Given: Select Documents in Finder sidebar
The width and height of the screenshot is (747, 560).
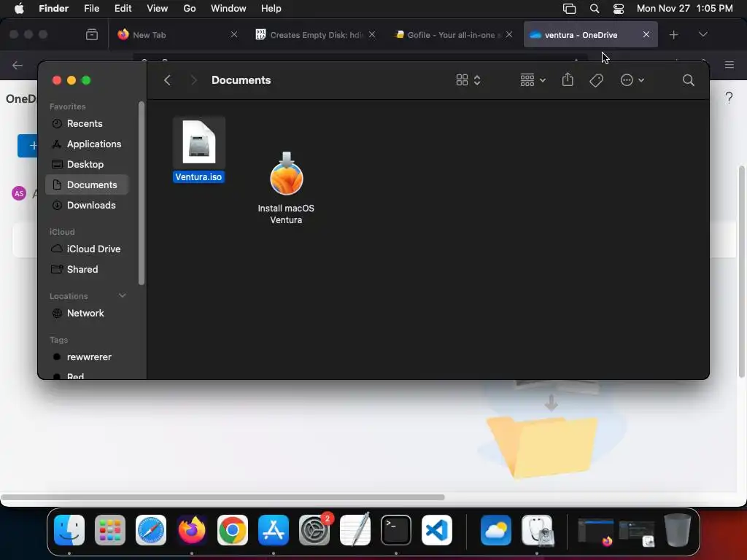Looking at the screenshot, I should pos(88,184).
